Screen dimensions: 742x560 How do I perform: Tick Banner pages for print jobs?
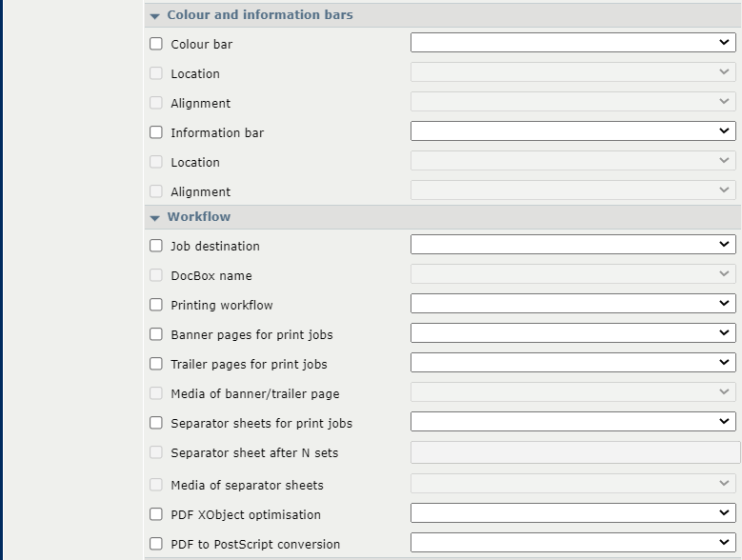(x=156, y=334)
